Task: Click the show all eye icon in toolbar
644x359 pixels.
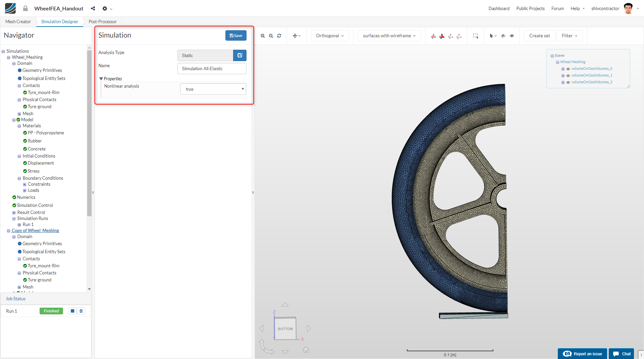Action: 512,36
